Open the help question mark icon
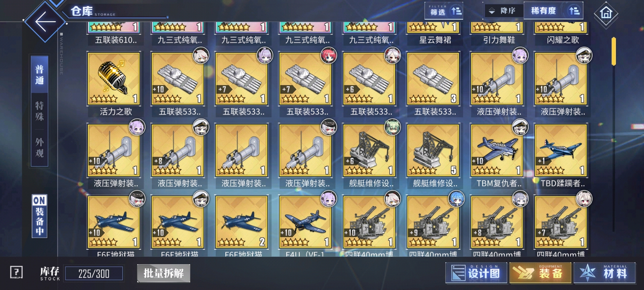 tap(16, 273)
